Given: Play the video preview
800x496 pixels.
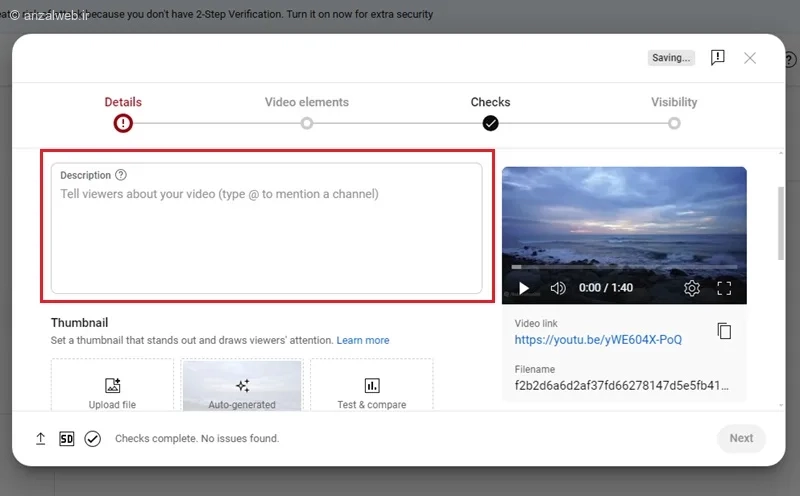Looking at the screenshot, I should click(x=523, y=288).
